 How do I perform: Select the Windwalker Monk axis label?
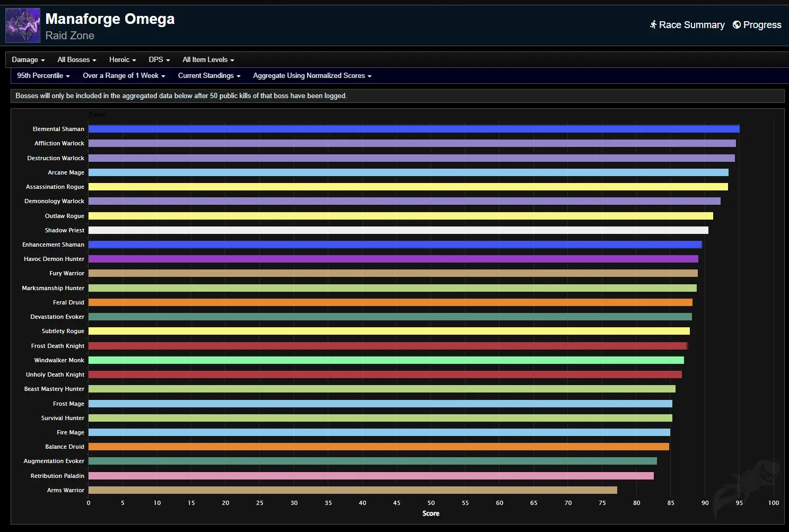59,360
